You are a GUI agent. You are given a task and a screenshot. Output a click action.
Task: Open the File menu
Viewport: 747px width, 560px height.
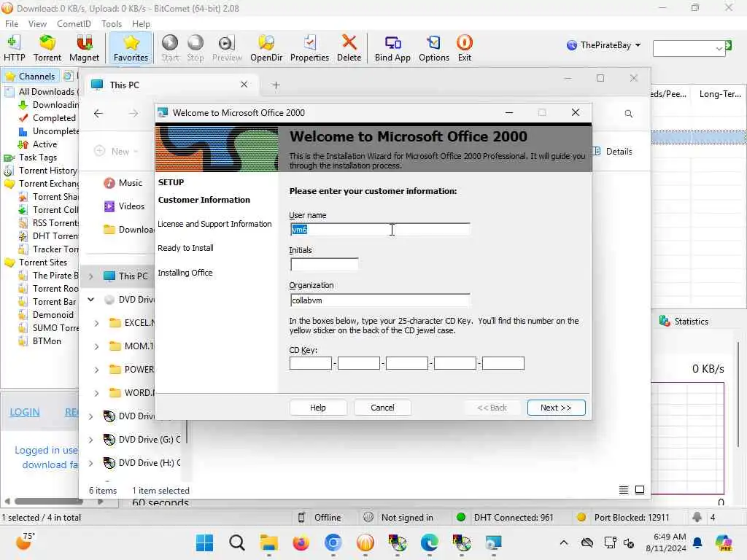[12, 24]
